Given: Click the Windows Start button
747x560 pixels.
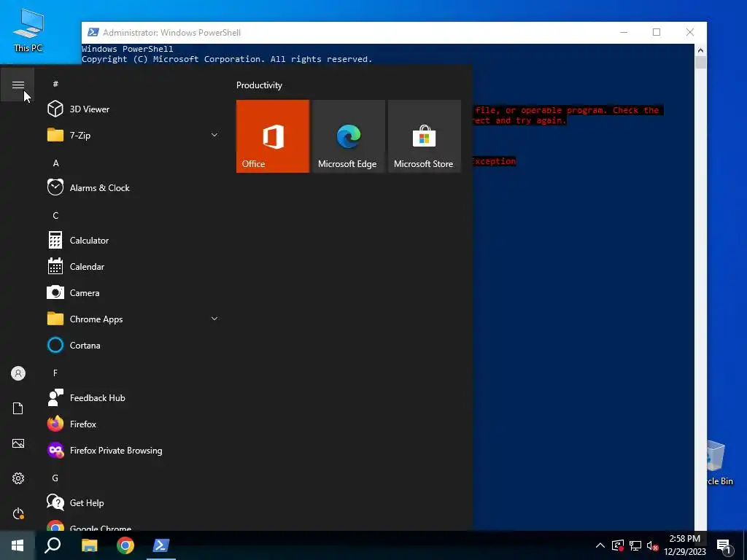Looking at the screenshot, I should 18,545.
